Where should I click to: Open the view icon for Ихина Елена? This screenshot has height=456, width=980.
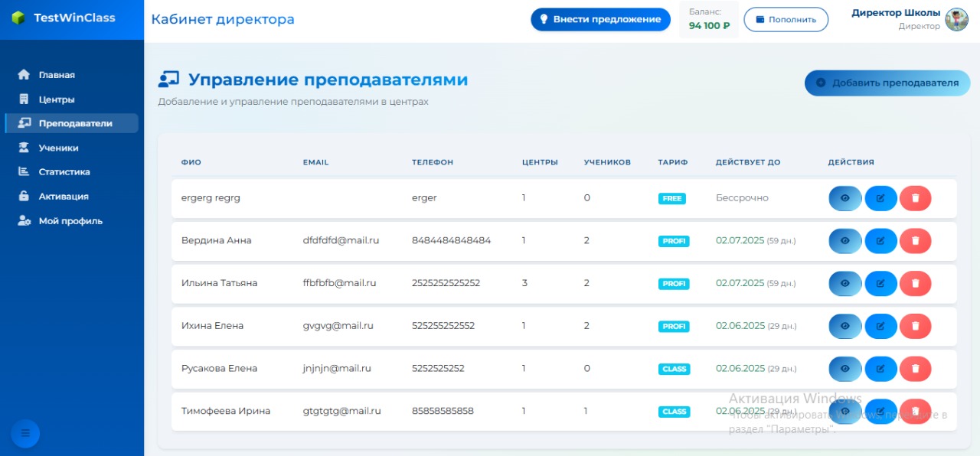tap(844, 325)
